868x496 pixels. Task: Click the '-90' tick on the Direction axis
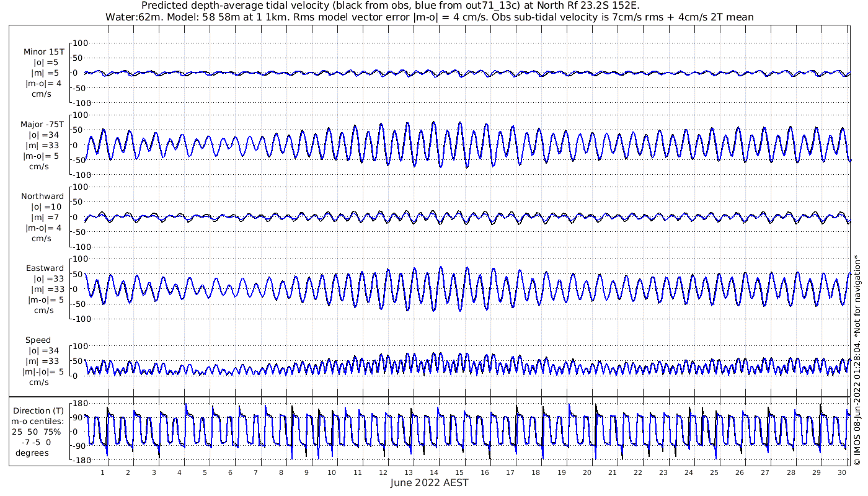tap(81, 446)
